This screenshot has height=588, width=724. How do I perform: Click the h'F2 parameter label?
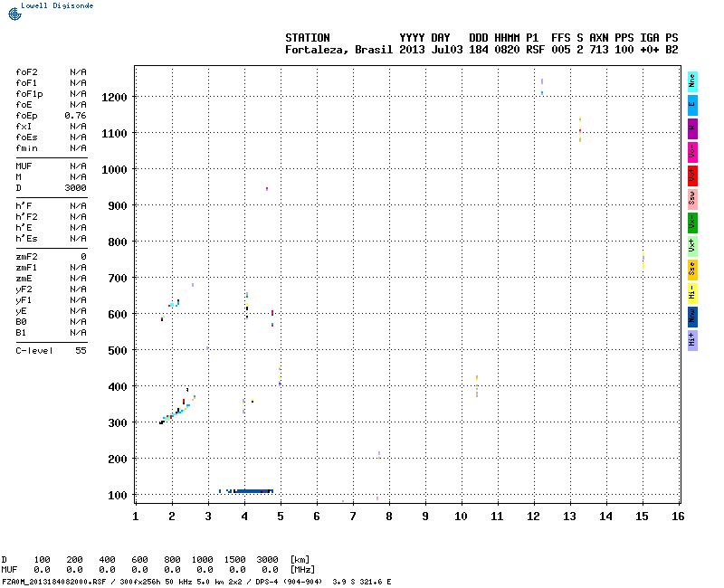click(x=26, y=217)
